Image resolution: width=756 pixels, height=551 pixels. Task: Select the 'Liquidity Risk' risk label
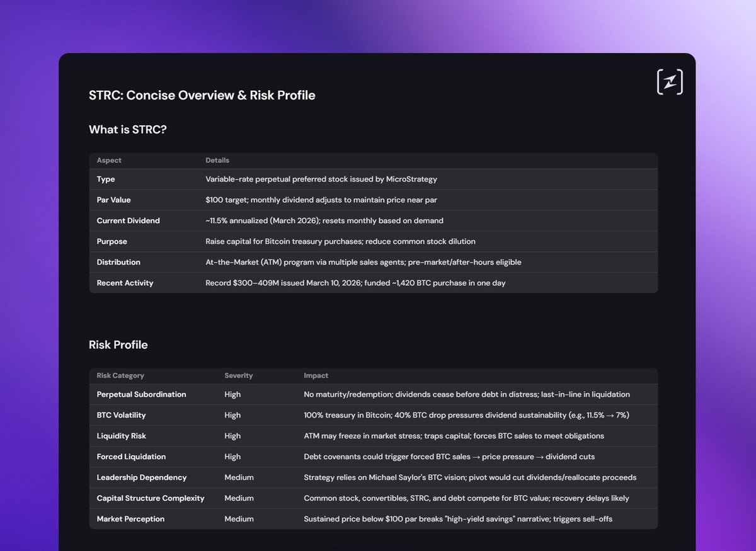point(122,436)
